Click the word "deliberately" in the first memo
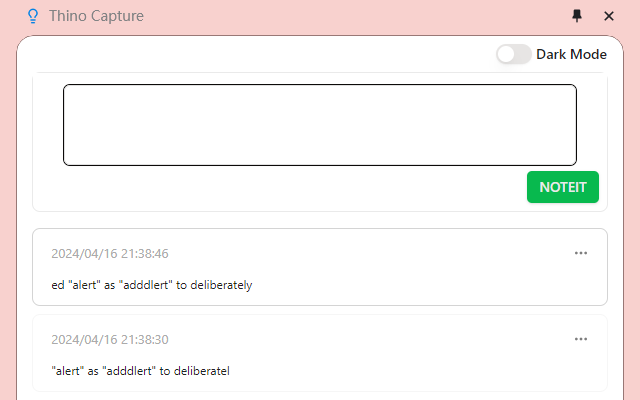Viewport: 640px width, 400px height. click(220, 285)
